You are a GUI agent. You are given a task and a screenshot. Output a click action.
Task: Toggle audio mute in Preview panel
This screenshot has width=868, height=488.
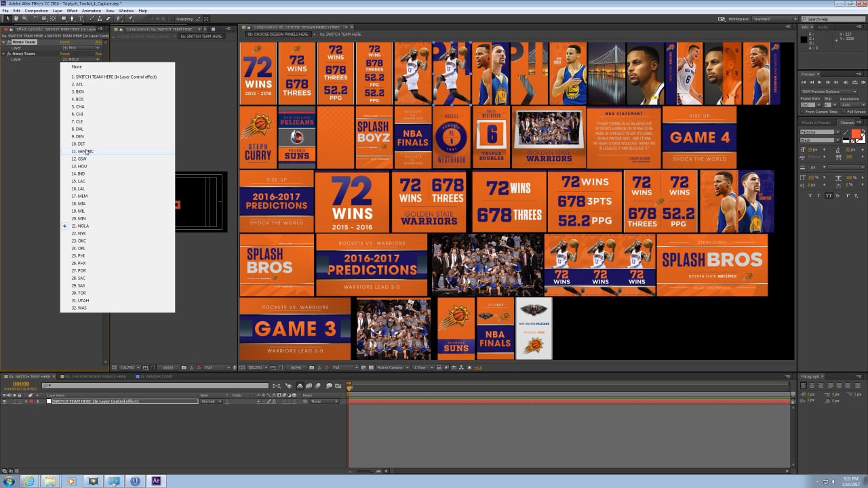(x=846, y=83)
